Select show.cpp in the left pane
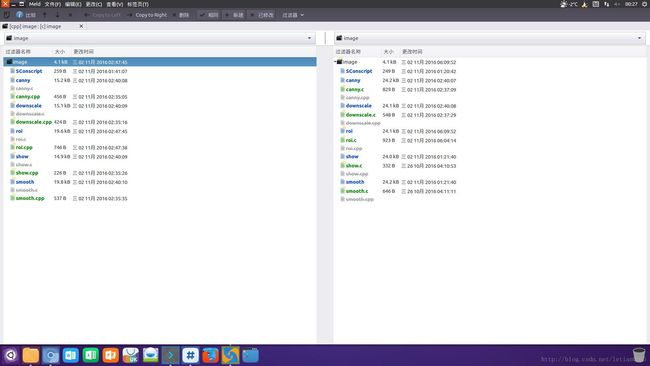 27,172
